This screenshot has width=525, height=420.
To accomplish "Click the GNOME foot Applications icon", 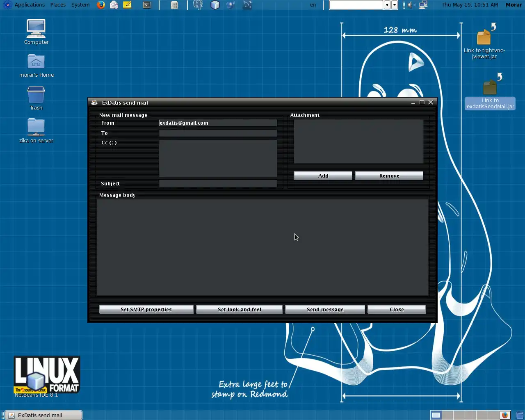I will 7,5.
